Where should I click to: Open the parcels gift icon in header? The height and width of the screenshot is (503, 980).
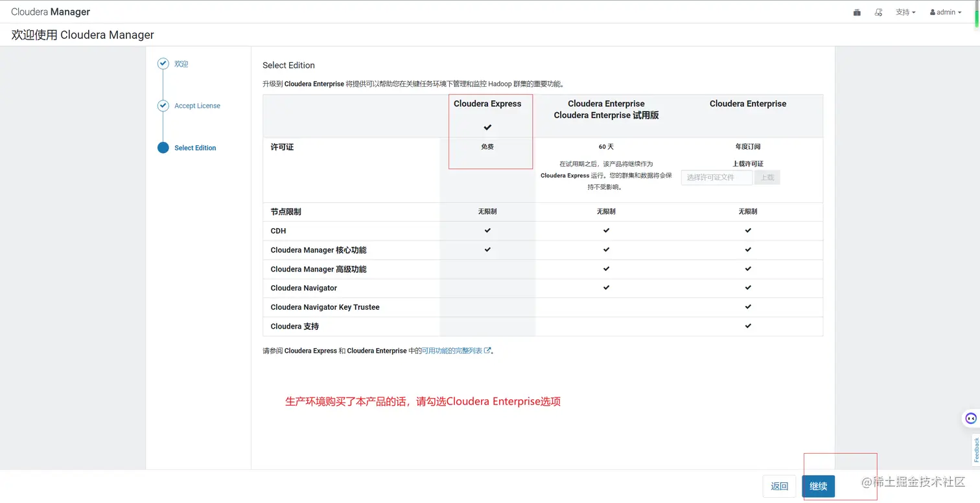click(857, 12)
